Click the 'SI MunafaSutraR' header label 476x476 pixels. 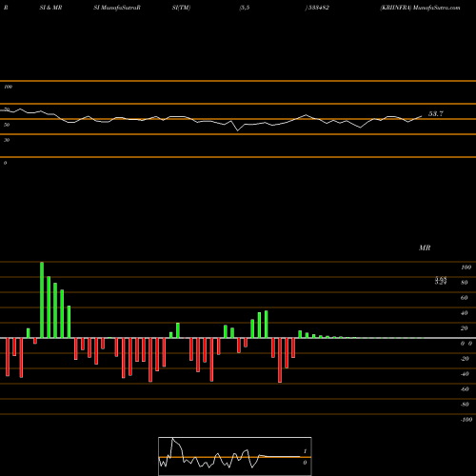coord(117,8)
